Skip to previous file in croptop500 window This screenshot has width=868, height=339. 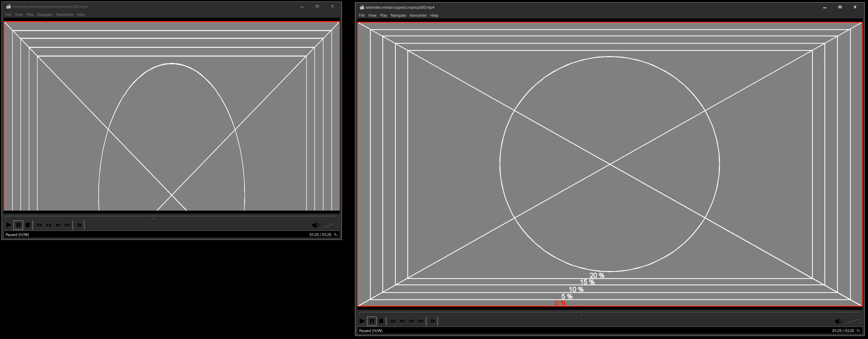[x=392, y=321]
